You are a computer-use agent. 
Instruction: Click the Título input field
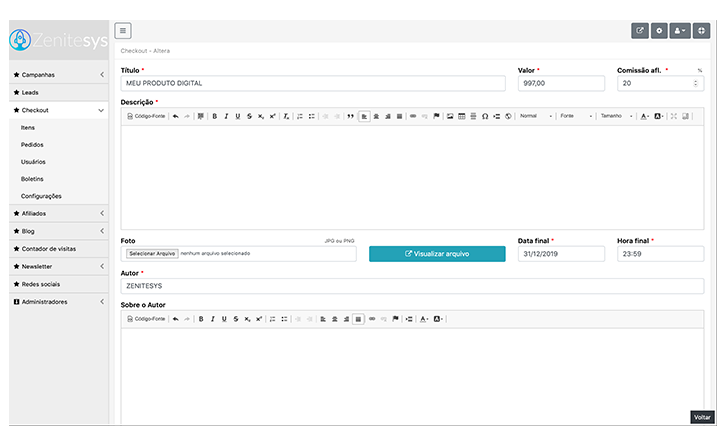[x=313, y=84]
